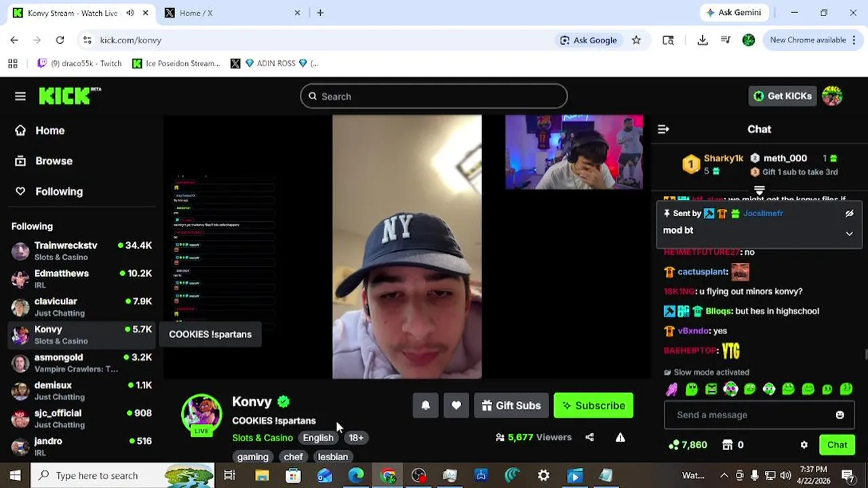Click the verified badge beside Konvy

283,402
